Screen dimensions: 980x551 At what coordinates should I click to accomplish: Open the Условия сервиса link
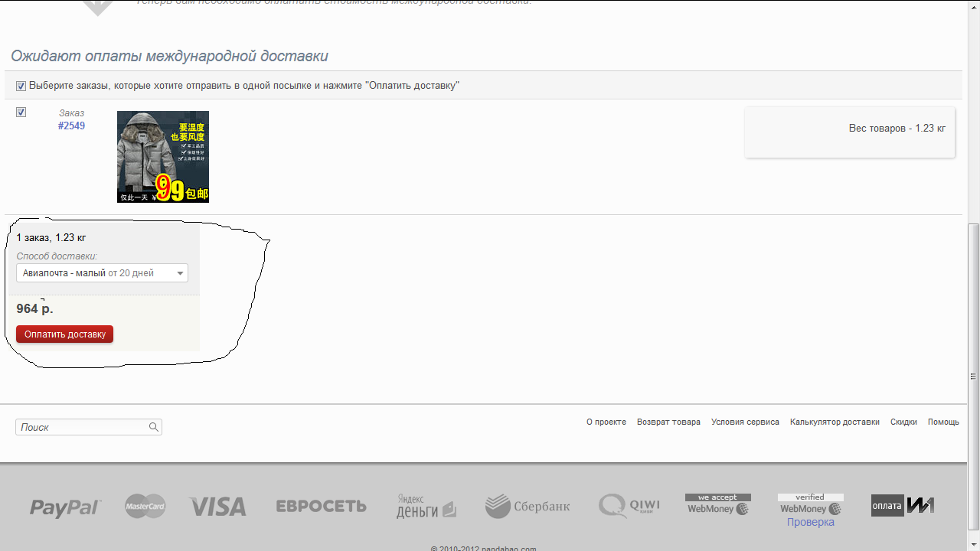(745, 422)
